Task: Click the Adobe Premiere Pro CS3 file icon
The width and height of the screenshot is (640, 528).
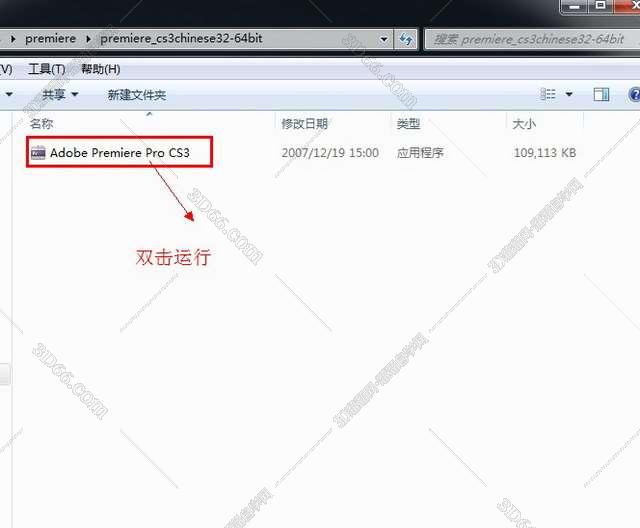Action: 38,153
